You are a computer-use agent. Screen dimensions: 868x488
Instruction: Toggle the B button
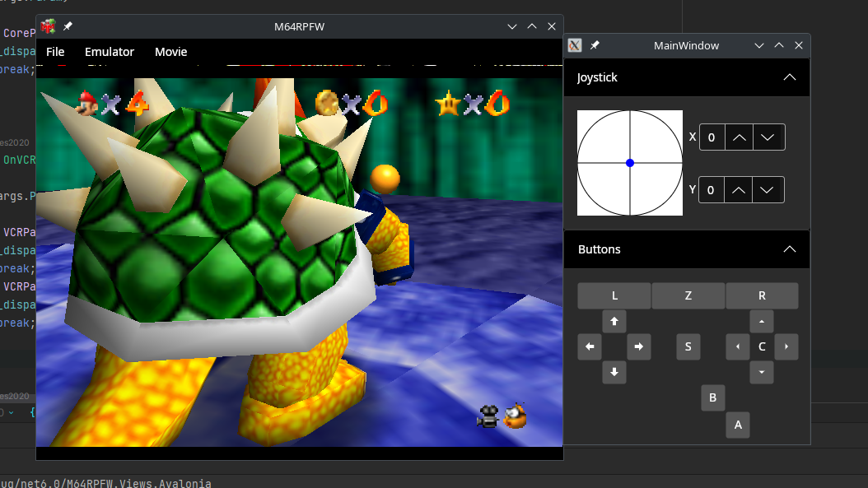[713, 397]
